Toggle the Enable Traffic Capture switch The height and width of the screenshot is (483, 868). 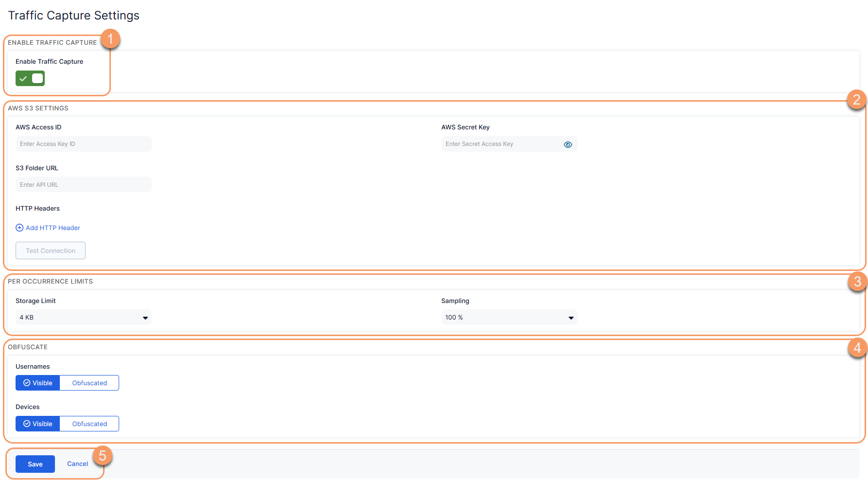click(x=30, y=78)
